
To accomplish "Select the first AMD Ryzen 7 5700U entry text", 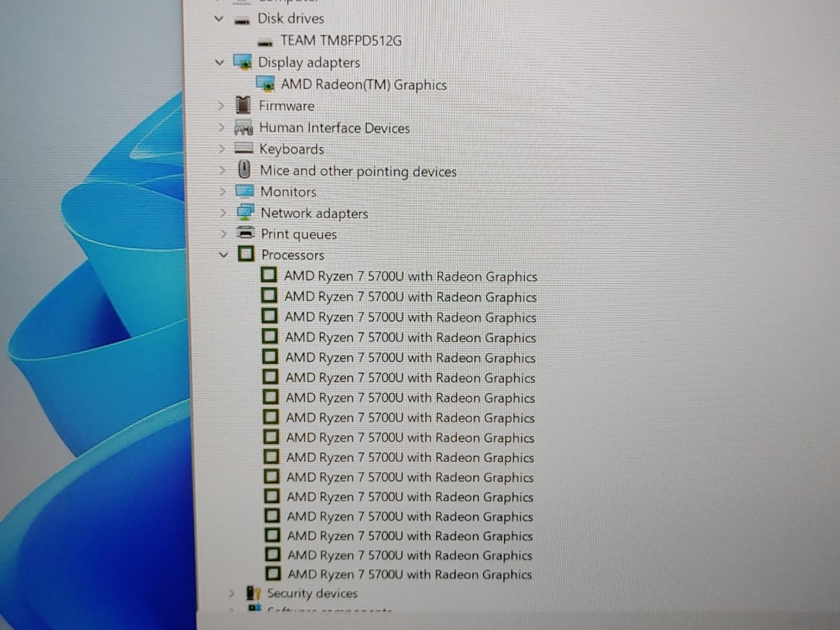I will [x=411, y=276].
